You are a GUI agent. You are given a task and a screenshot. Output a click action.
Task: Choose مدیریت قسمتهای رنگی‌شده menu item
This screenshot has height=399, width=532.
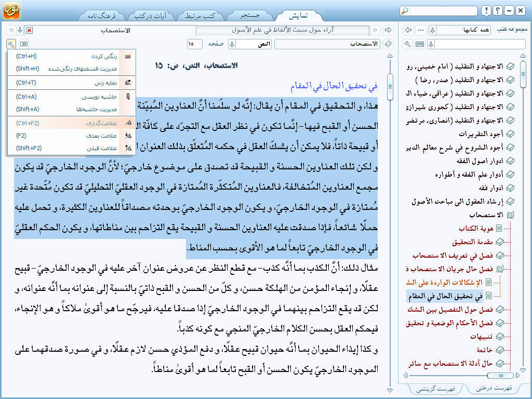72,69
